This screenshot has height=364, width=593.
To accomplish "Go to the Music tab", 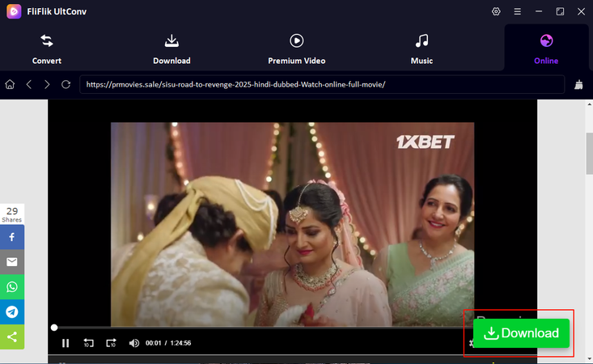I will pyautogui.click(x=421, y=49).
